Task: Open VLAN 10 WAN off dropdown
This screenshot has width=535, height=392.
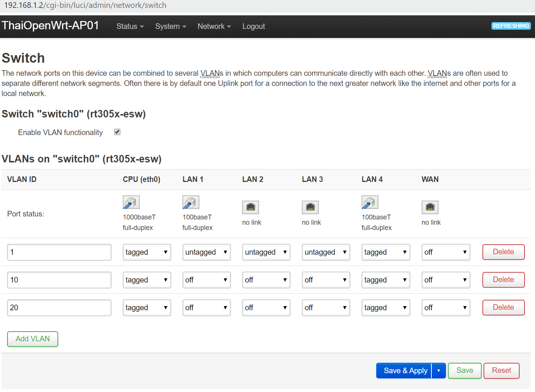Action: (x=446, y=280)
